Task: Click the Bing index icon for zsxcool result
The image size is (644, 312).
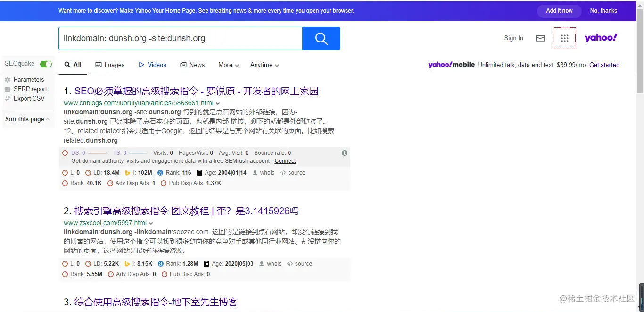Action: pyautogui.click(x=127, y=264)
